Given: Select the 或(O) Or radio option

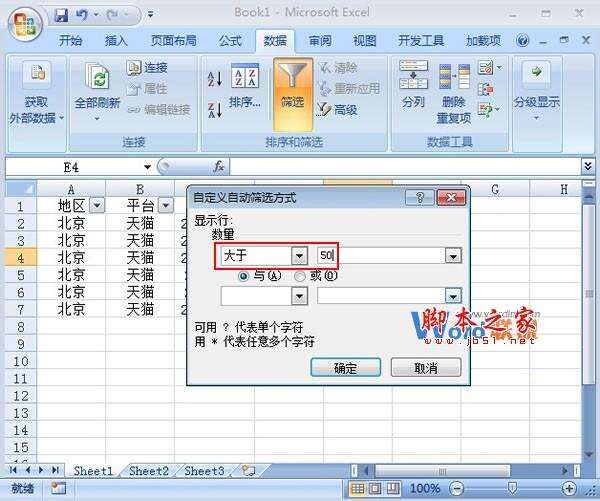Looking at the screenshot, I should coord(300,276).
